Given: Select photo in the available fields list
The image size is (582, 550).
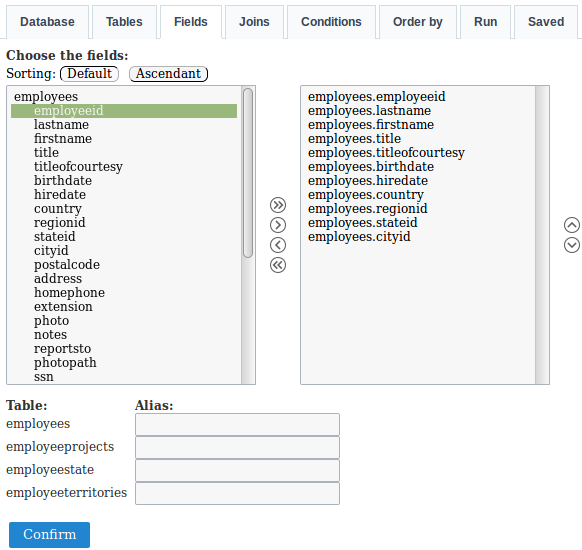Looking at the screenshot, I should coord(124,321).
